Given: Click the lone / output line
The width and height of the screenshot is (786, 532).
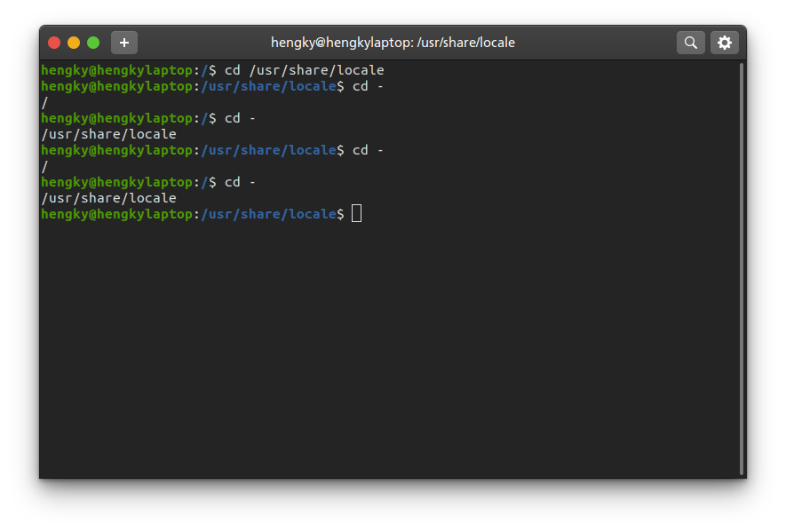Looking at the screenshot, I should 43,101.
